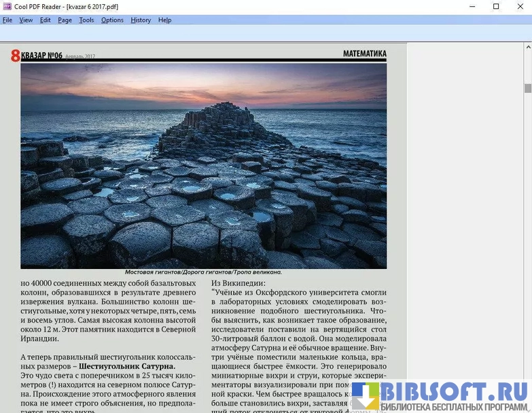This screenshot has height=413, width=532.
Task: Click the Cool PDF Reader title bar icon
Action: point(7,6)
